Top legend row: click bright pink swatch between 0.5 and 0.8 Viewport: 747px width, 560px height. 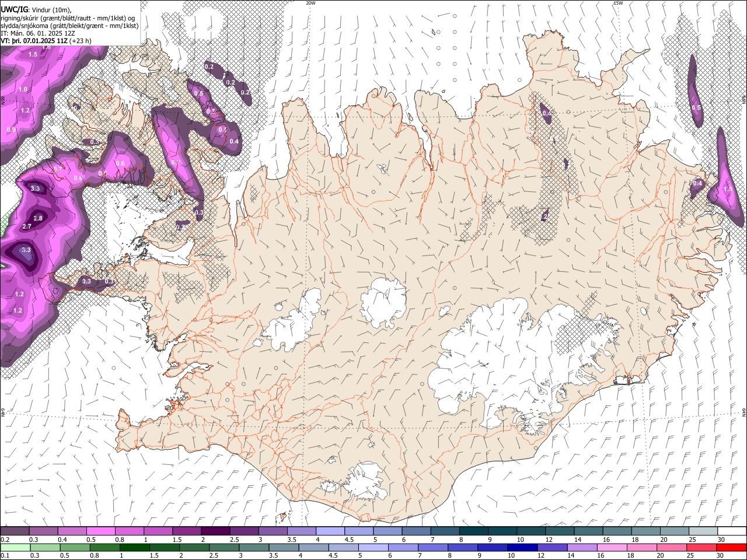point(100,531)
